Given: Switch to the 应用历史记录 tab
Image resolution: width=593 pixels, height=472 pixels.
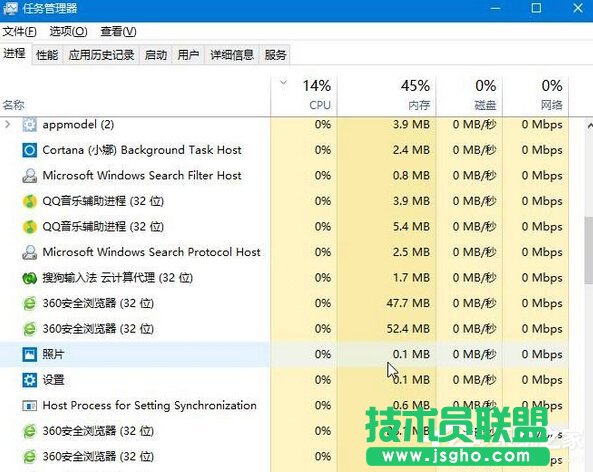Looking at the screenshot, I should pyautogui.click(x=101, y=55).
